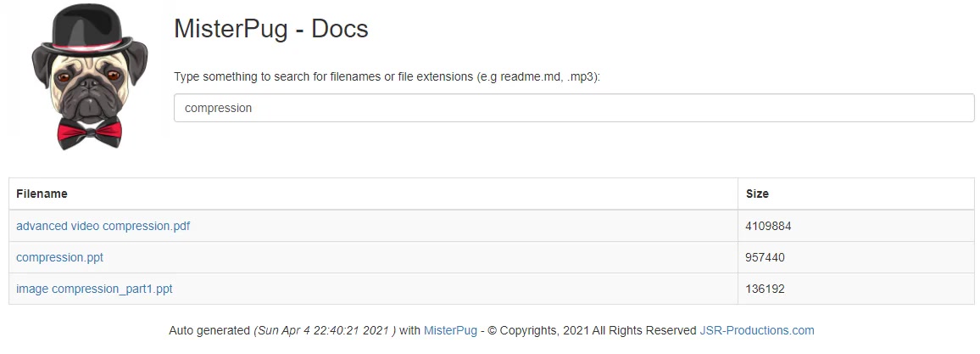
Task: Focus the search box containing 'compression'
Action: pyautogui.click(x=574, y=108)
